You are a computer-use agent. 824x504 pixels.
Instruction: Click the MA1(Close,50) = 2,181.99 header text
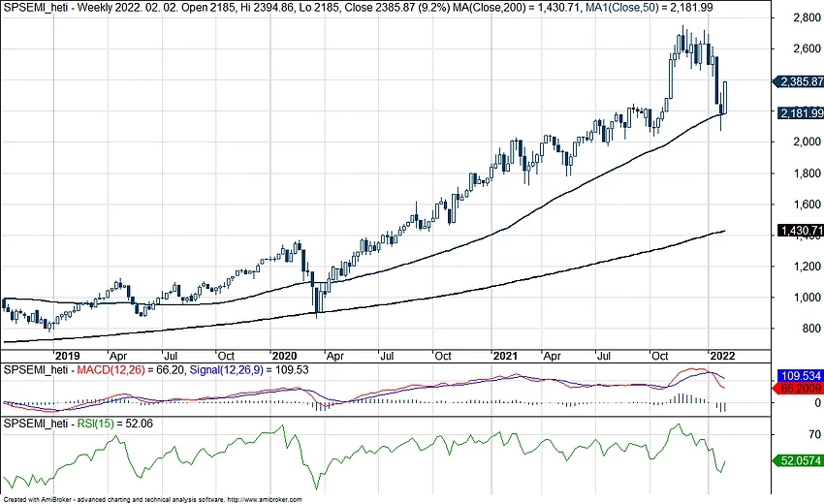649,8
